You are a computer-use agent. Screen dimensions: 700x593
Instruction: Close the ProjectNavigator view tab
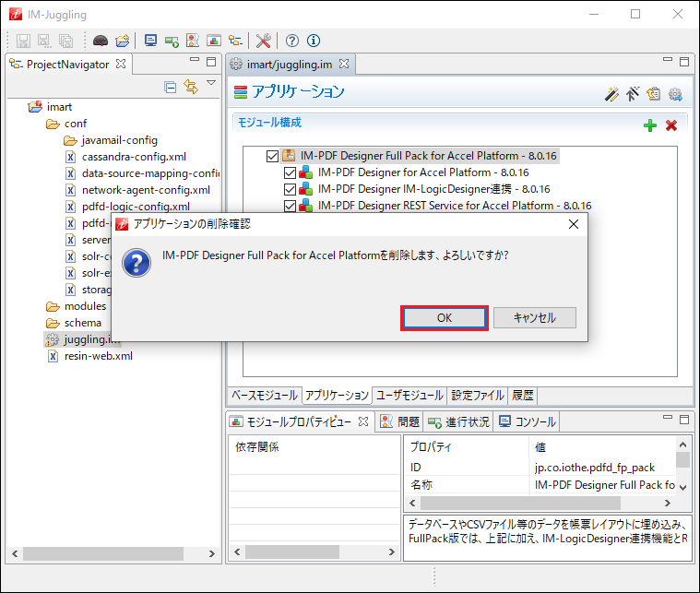(121, 64)
